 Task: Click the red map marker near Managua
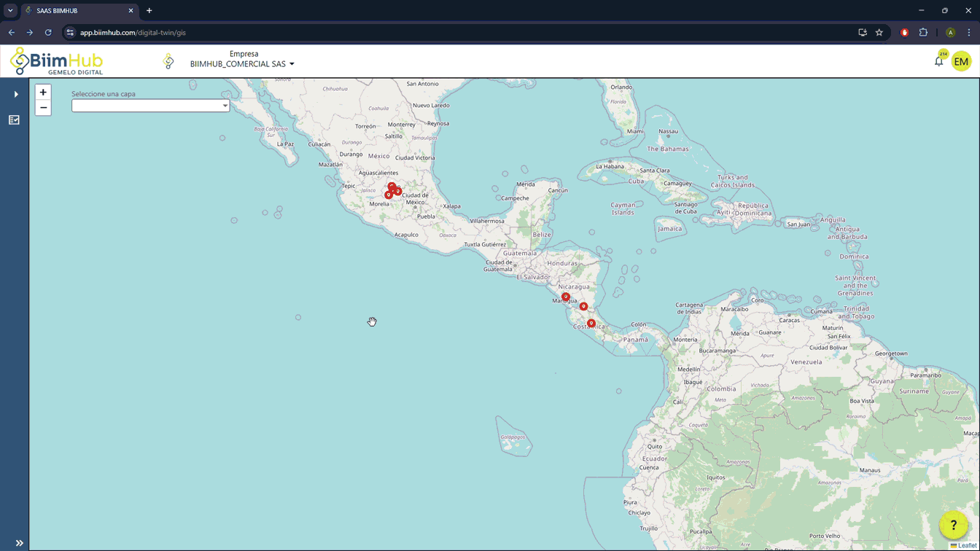(566, 297)
